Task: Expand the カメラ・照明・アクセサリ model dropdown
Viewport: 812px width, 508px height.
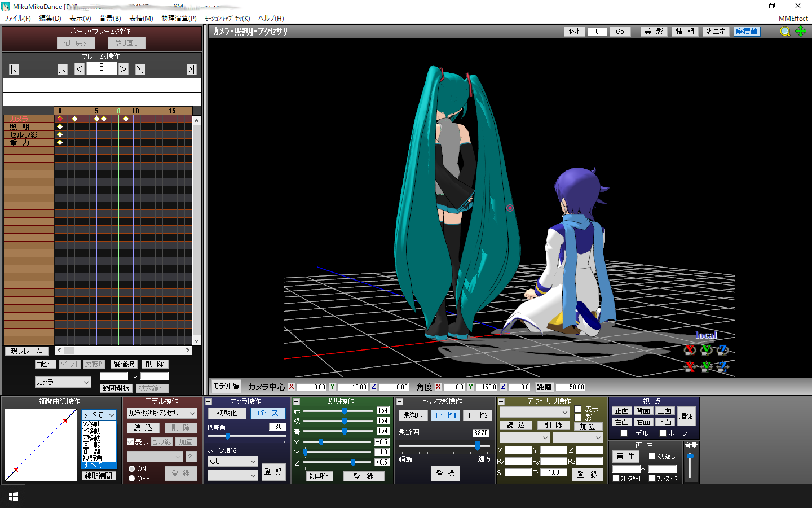Action: click(x=162, y=413)
